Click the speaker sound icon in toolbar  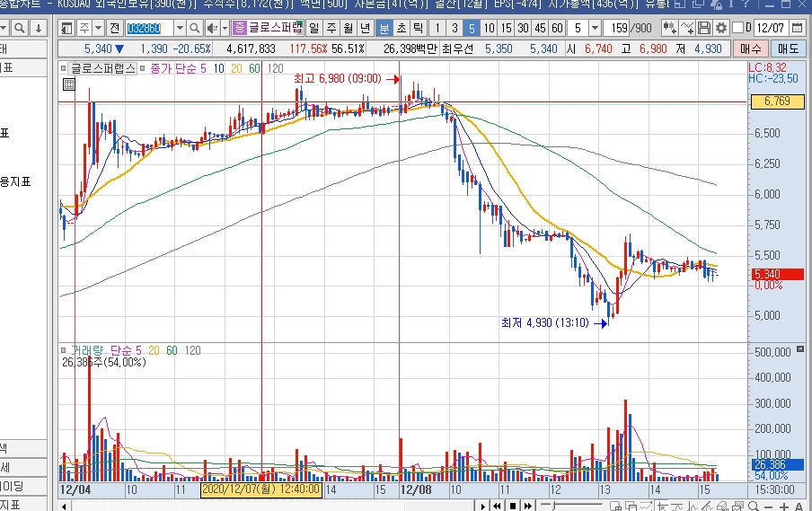pos(212,28)
